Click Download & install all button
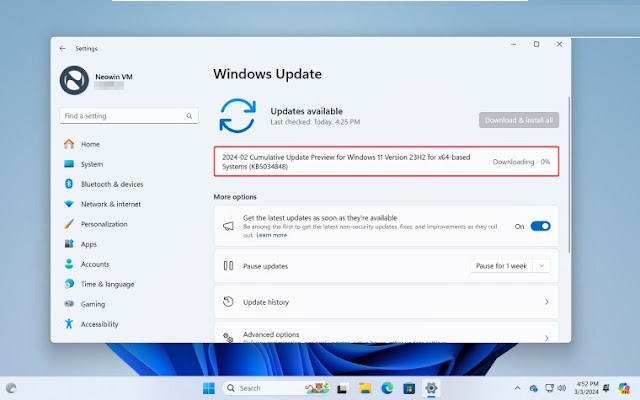This screenshot has height=400, width=640. coord(519,120)
